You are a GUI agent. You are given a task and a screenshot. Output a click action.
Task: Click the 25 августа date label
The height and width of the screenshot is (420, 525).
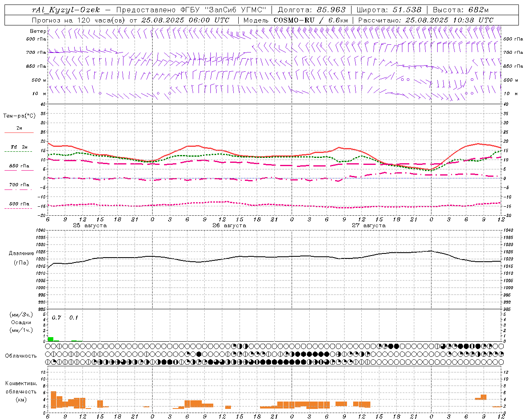pos(90,226)
